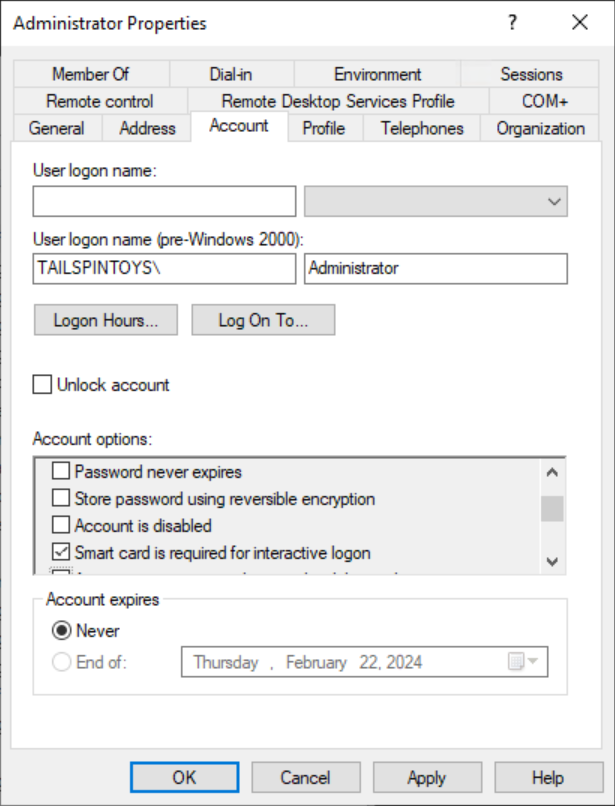Image resolution: width=615 pixels, height=806 pixels.
Task: Uncheck Smart card is required option
Action: click(61, 553)
